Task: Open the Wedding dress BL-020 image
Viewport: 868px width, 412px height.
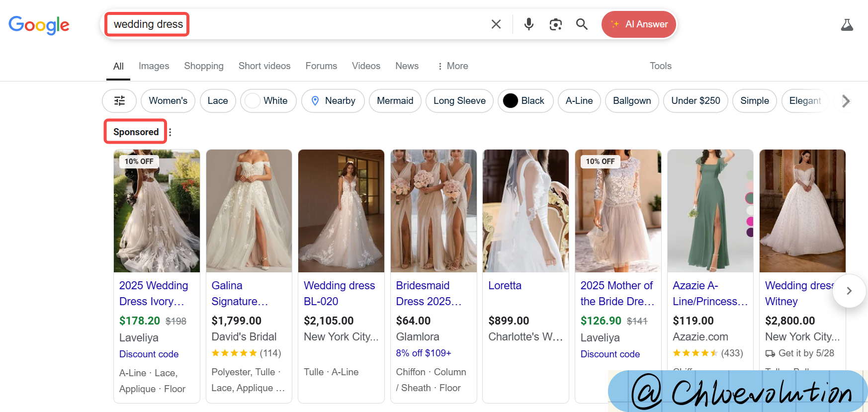Action: [x=341, y=211]
